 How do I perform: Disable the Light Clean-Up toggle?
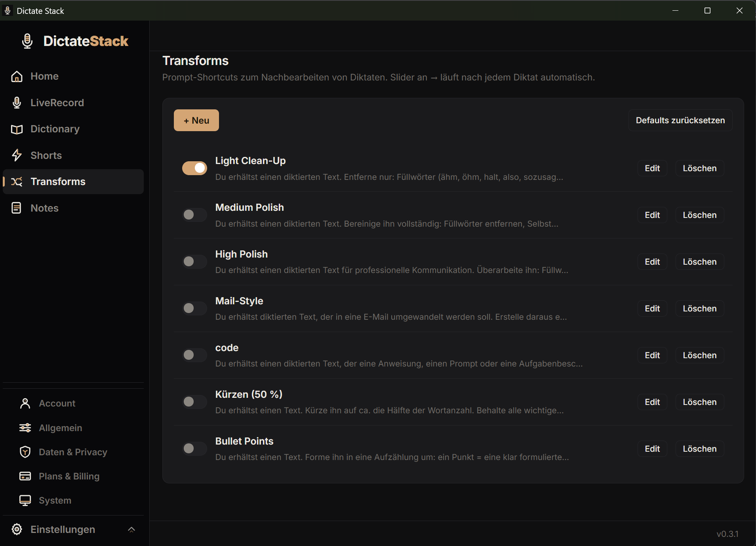point(194,168)
